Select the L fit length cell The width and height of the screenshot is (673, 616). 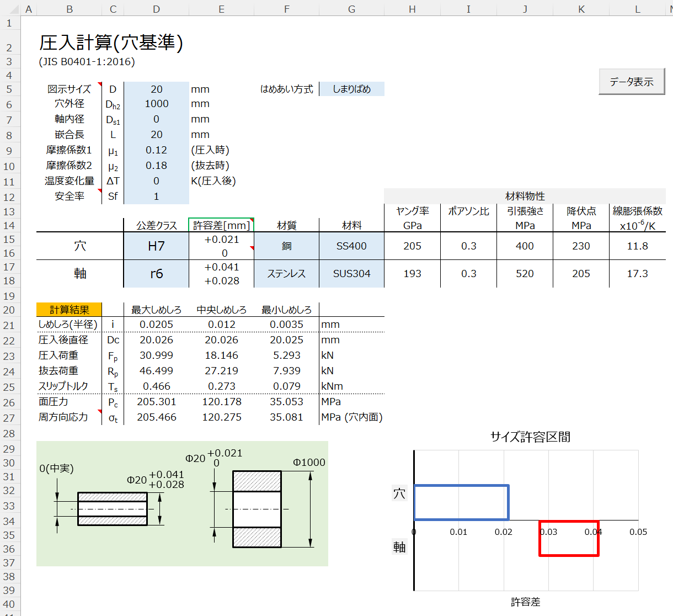point(157,135)
